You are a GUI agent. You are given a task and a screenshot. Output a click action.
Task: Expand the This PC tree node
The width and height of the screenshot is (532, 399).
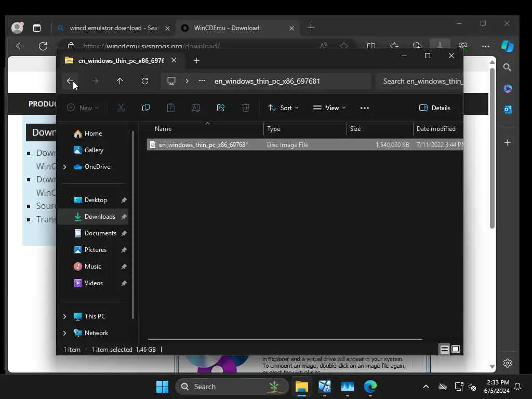pos(64,316)
